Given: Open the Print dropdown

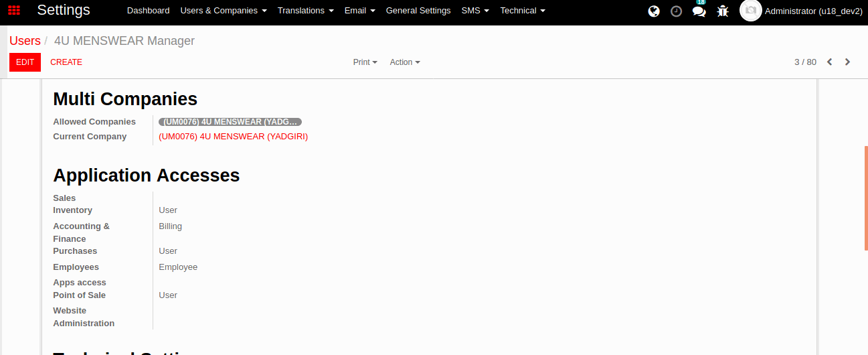Looking at the screenshot, I should click(x=365, y=62).
